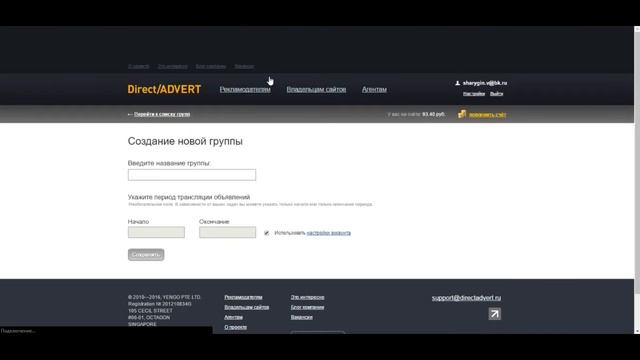The width and height of the screenshot is (640, 360).
Task: Open the Агентам header menu item
Action: (374, 89)
